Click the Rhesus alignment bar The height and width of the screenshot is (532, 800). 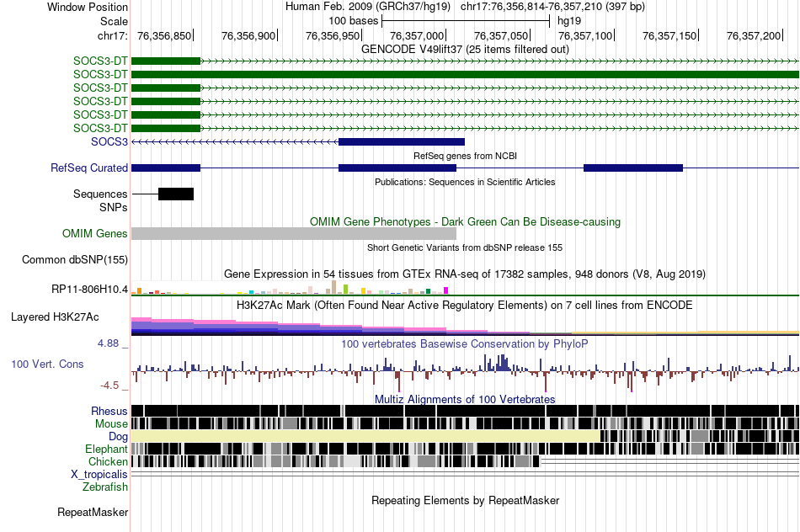[x=466, y=411]
